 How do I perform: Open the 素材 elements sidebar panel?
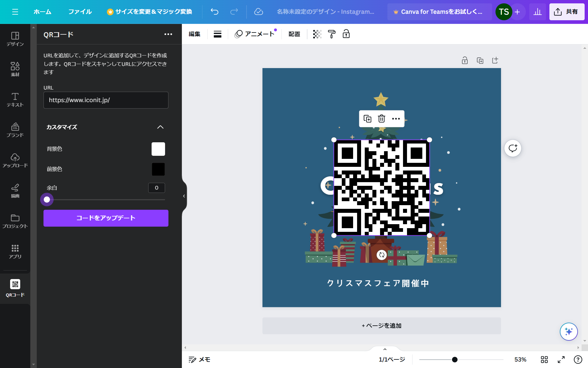click(15, 69)
